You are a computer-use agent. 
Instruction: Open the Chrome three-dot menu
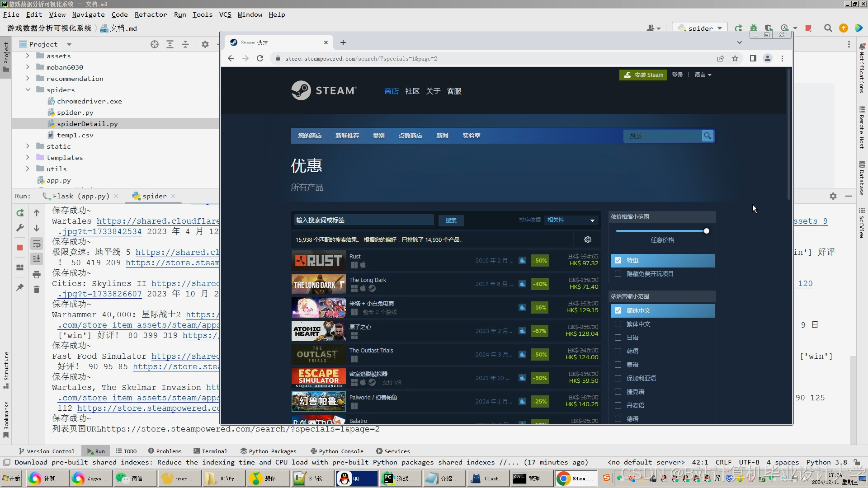tap(782, 58)
